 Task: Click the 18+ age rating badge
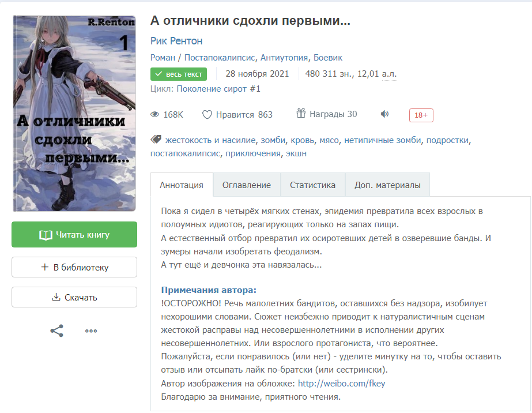tap(421, 115)
